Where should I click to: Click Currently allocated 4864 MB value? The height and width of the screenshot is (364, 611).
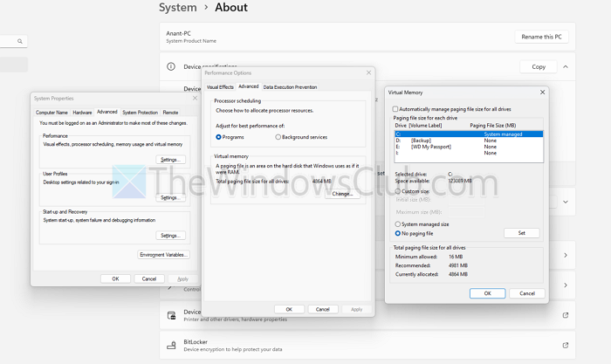[x=458, y=274]
